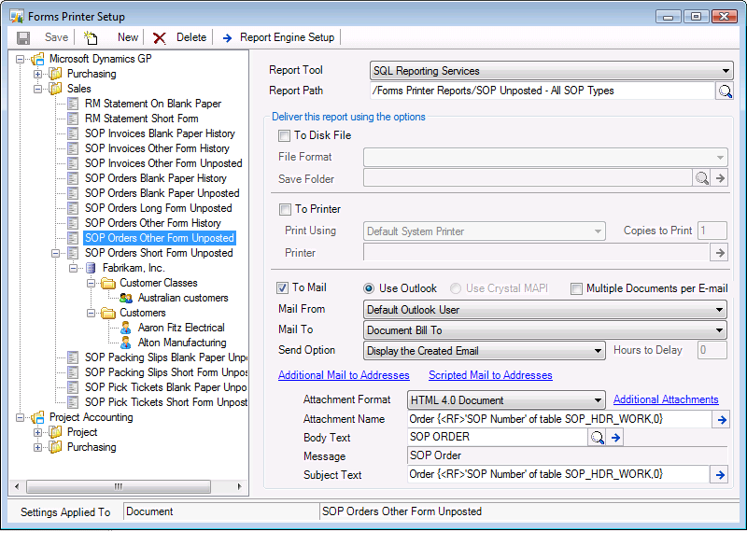
Task: Open Additional Mail to Addresses link
Action: click(x=344, y=375)
